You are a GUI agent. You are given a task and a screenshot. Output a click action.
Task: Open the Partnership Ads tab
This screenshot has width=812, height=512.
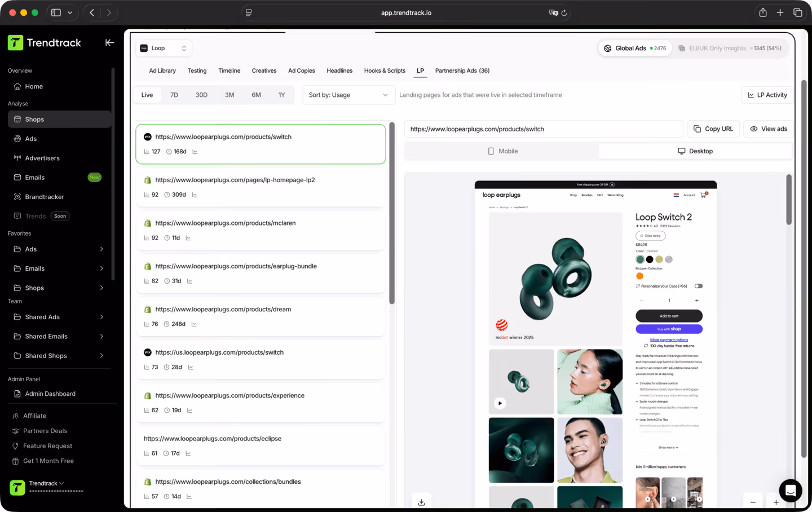click(x=462, y=70)
